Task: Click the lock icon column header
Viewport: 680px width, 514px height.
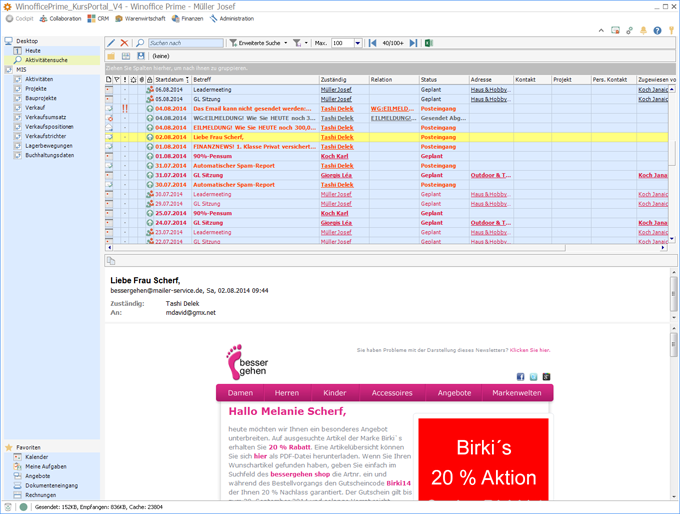Action: [150, 80]
